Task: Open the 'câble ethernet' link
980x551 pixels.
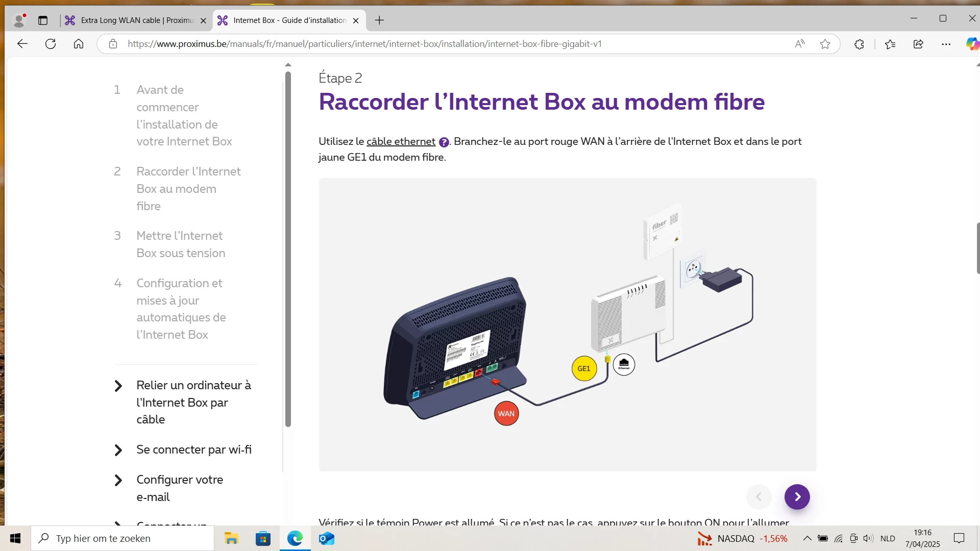Action: tap(401, 141)
